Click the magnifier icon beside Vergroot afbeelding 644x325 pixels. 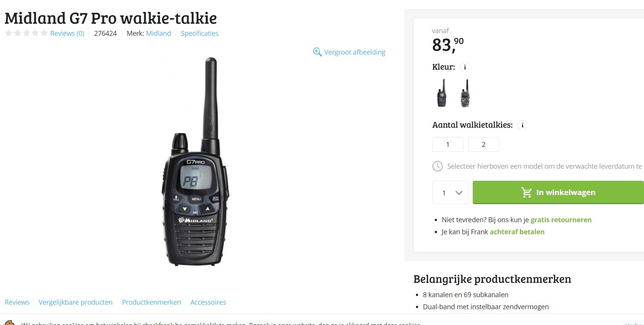[317, 52]
